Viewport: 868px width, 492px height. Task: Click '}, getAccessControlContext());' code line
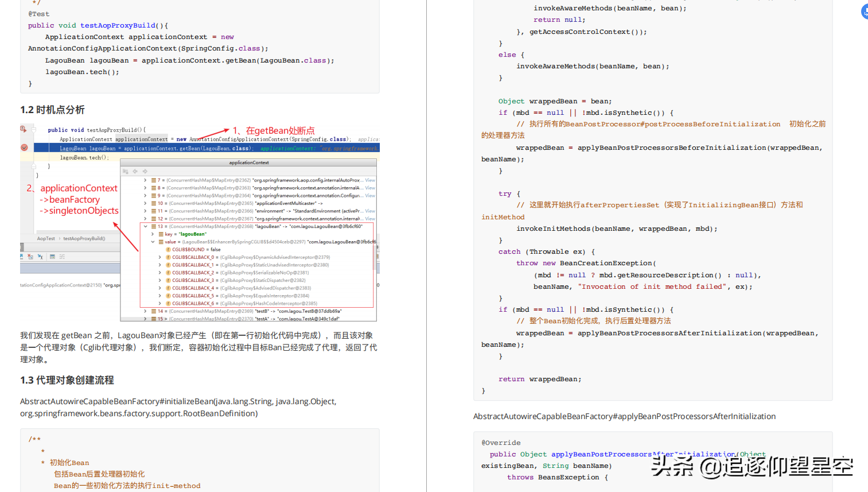[x=582, y=32]
